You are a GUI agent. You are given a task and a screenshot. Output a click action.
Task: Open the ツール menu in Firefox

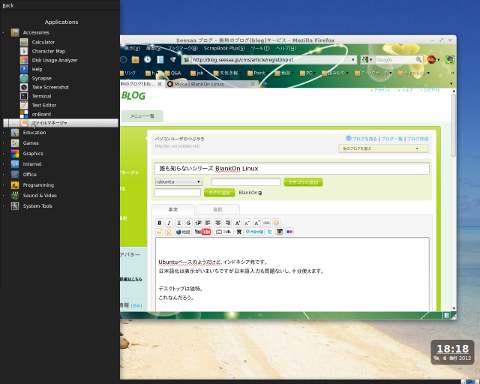(x=260, y=48)
